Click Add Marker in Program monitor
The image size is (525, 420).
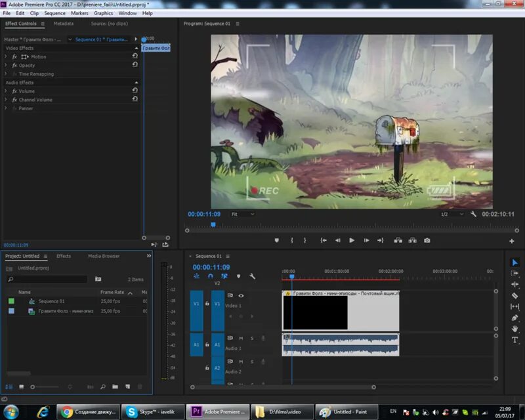[276, 240]
